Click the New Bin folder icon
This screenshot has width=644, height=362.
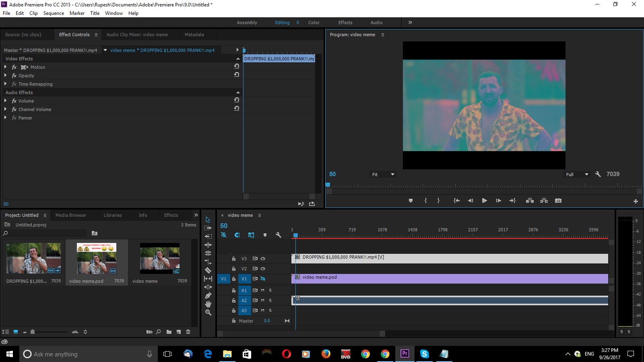tap(169, 332)
